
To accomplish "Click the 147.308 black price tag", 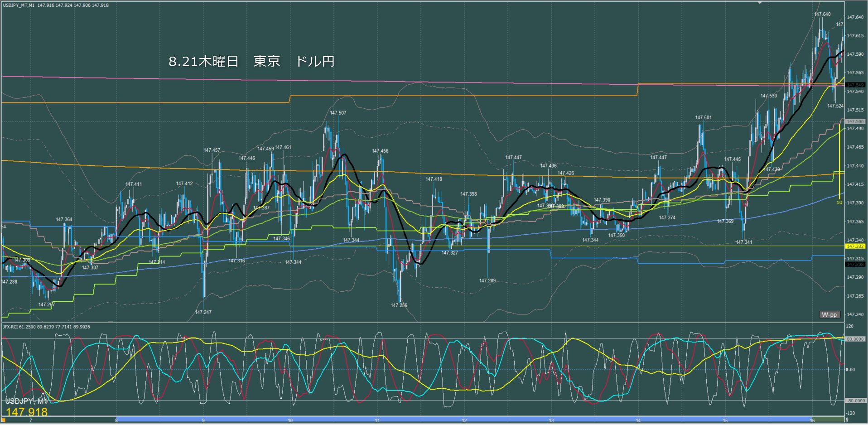I will (x=855, y=264).
